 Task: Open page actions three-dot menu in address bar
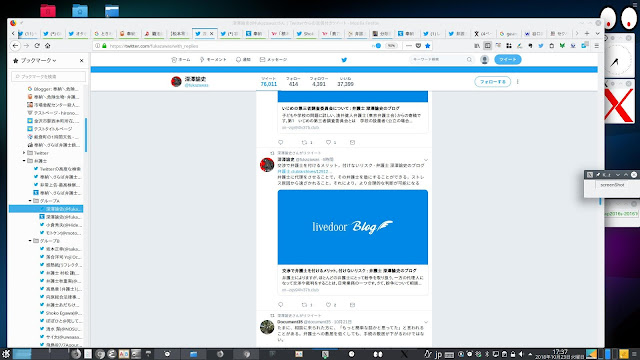click(409, 46)
